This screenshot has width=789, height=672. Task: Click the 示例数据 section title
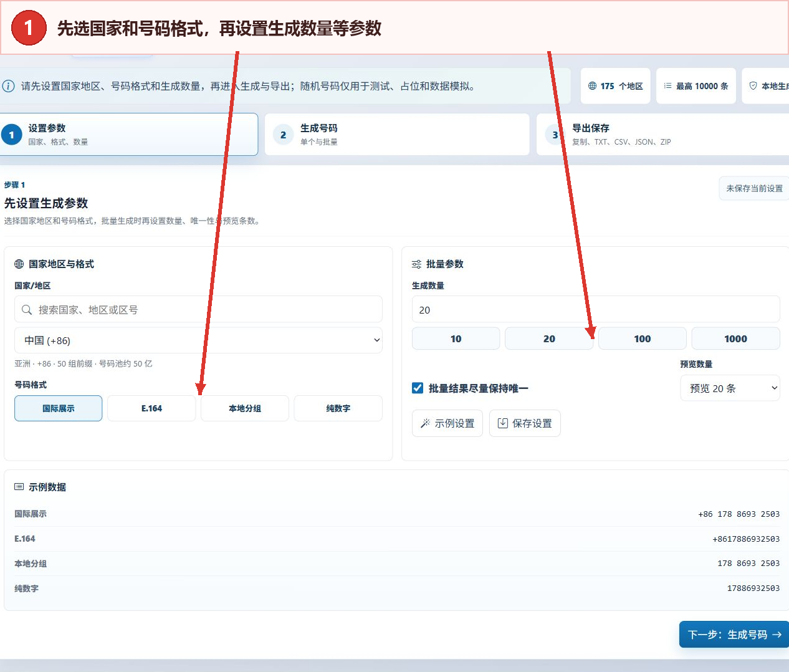47,487
